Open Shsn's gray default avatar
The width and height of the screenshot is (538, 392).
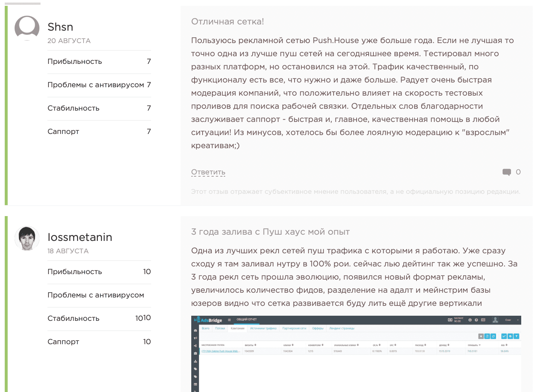point(27,28)
